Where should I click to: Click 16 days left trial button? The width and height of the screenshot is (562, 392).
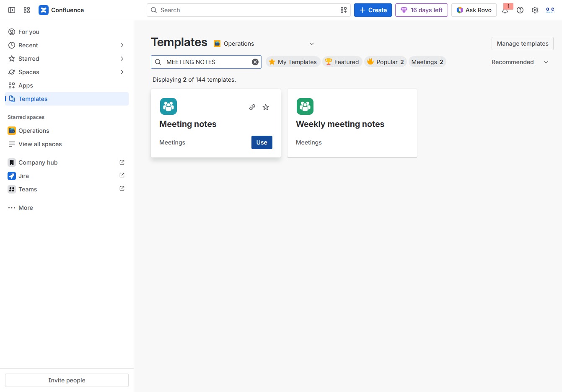coord(422,10)
